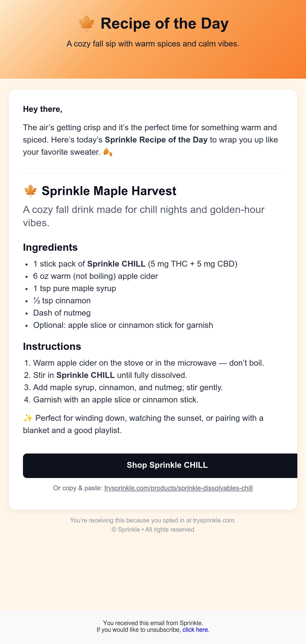Screen dimensions: 306x644
Task: Click the sparkles emoji before 'Perfect for winding down'
Action: point(28,418)
